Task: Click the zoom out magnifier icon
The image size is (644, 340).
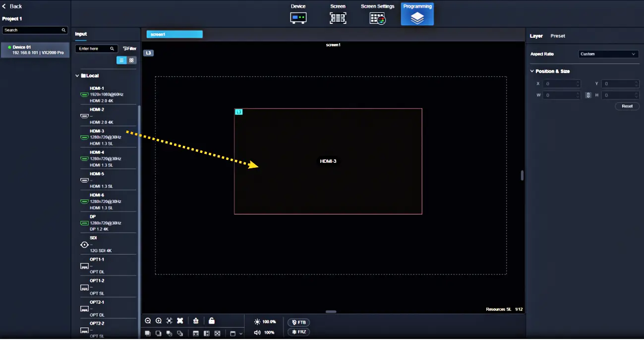Action: [148, 321]
